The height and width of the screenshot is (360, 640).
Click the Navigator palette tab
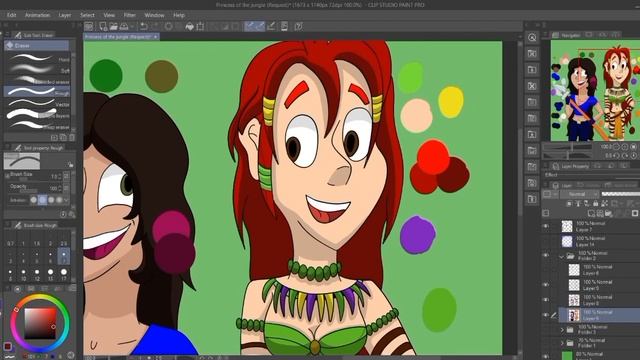tap(567, 35)
